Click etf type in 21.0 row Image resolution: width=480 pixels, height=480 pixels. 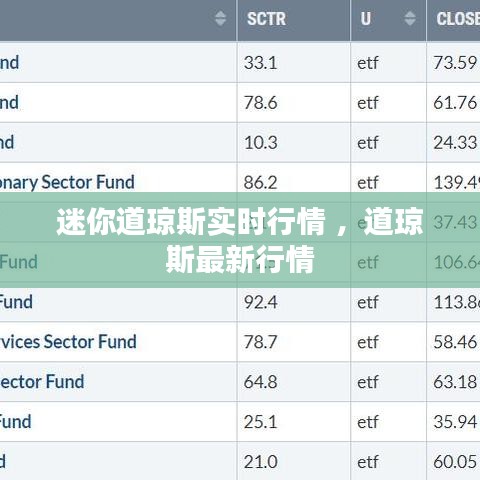click(368, 462)
